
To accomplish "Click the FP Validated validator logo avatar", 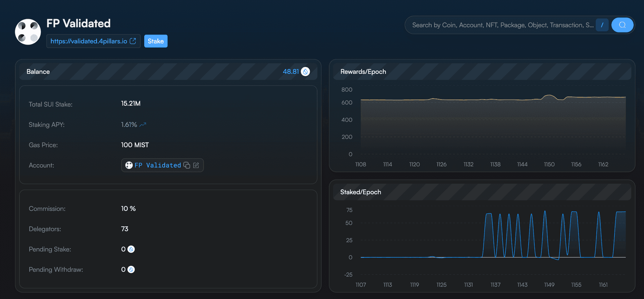I will [28, 32].
